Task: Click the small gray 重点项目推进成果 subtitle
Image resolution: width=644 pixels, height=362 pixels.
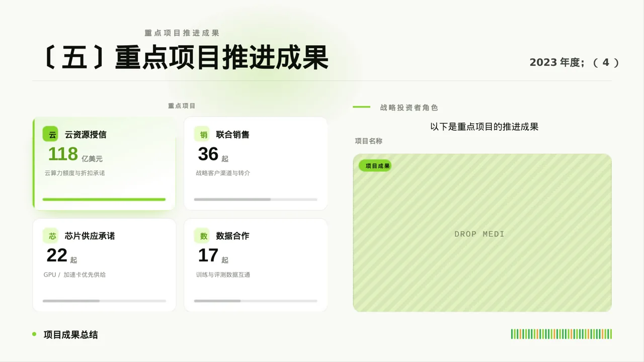Action: 182,33
